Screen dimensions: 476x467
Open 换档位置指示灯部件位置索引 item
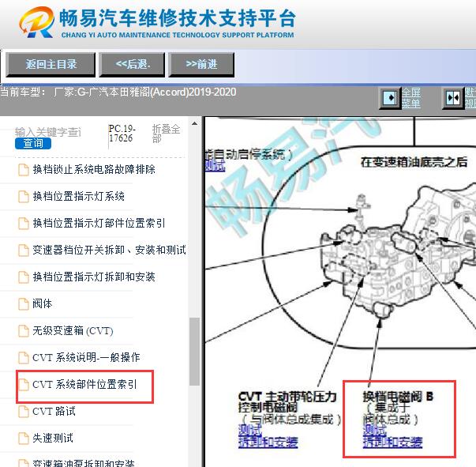pos(99,223)
